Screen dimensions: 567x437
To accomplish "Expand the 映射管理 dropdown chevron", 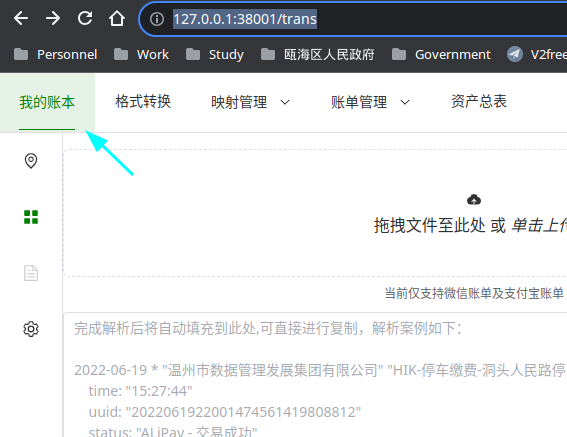I will point(285,102).
